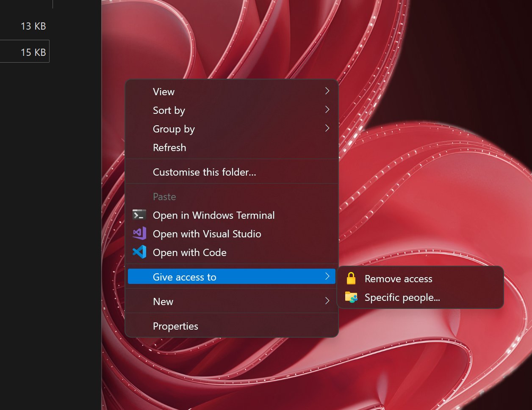
Task: Click the Windows Terminal icon
Action: point(139,215)
